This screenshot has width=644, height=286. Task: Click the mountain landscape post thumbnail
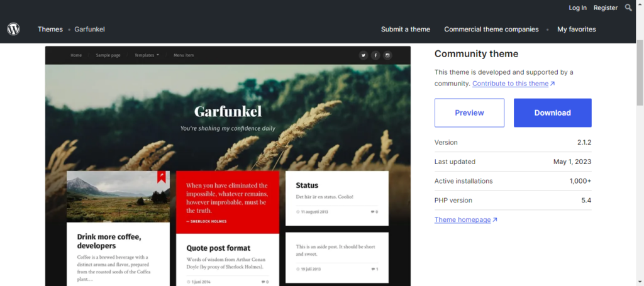point(118,197)
